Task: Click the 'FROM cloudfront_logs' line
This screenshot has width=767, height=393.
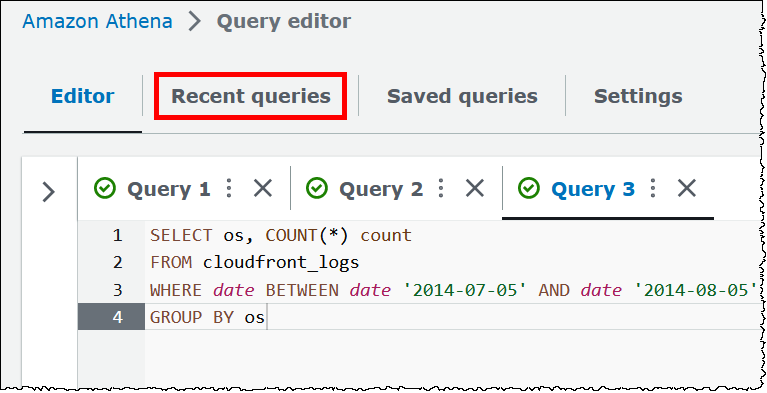Action: click(254, 263)
